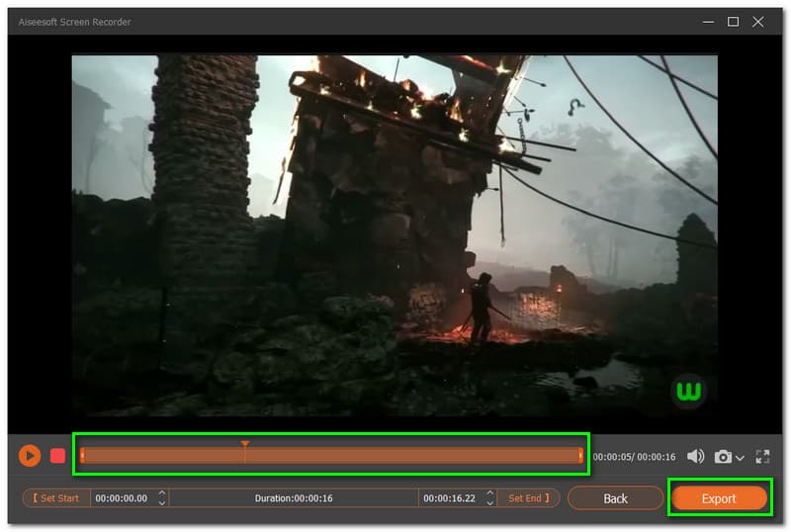Mute the audio via the speaker icon

[696, 456]
